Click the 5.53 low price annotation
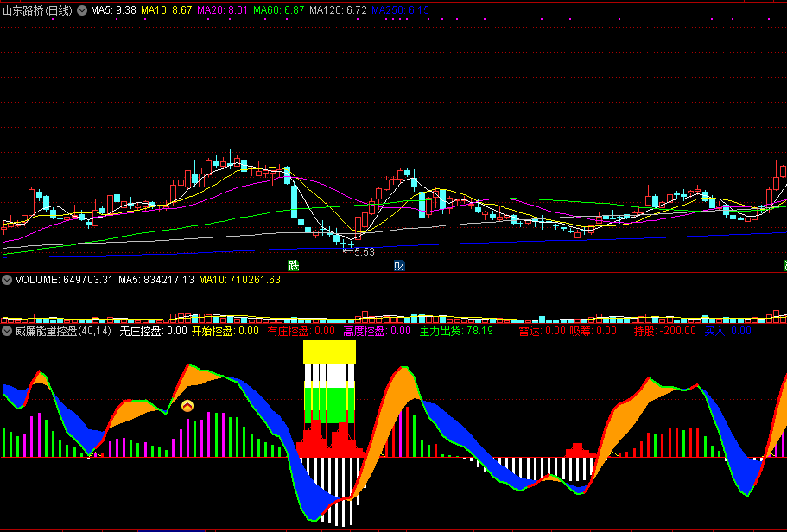787x532 pixels. click(365, 252)
